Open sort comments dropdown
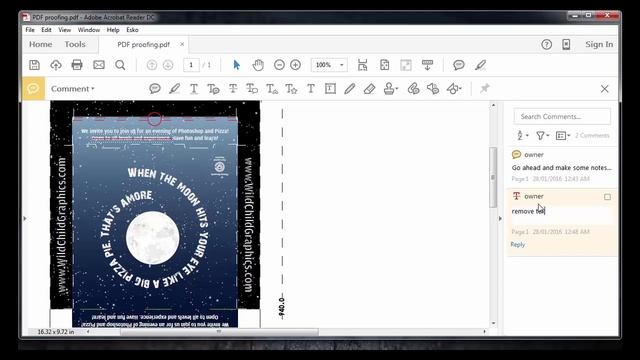Image resolution: width=640 pixels, height=360 pixels. (x=522, y=135)
